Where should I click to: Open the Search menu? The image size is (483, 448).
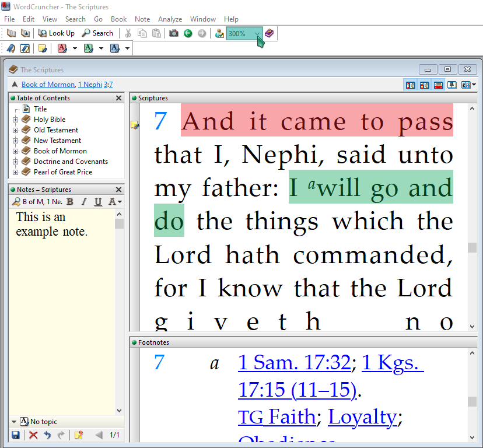point(75,19)
